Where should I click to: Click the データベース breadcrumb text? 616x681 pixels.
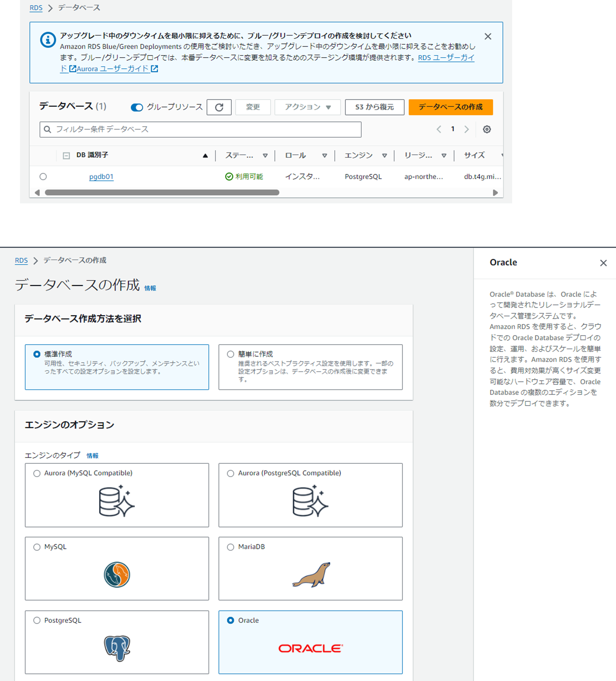79,8
